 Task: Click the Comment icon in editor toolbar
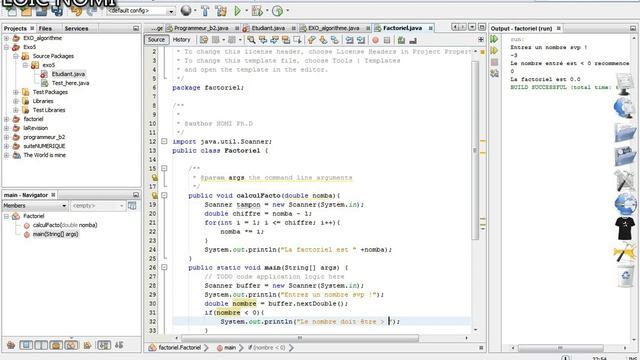pyautogui.click(x=402, y=40)
